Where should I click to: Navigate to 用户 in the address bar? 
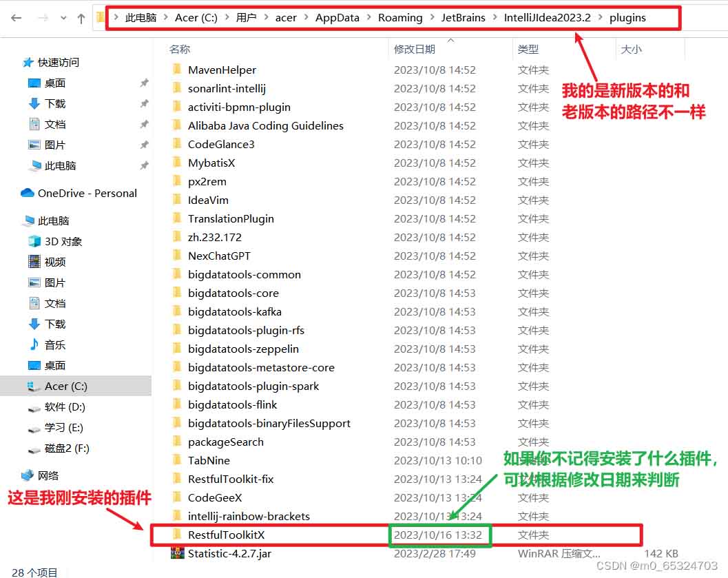246,18
